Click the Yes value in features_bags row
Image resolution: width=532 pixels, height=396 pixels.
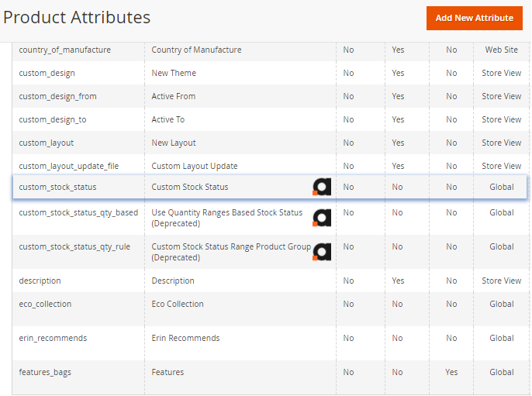(451, 372)
